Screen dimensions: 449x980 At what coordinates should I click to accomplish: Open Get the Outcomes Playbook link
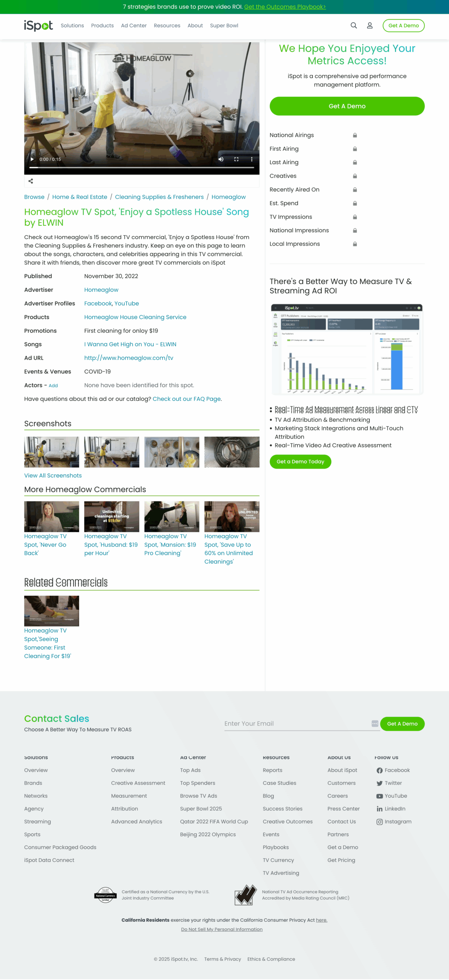click(285, 7)
